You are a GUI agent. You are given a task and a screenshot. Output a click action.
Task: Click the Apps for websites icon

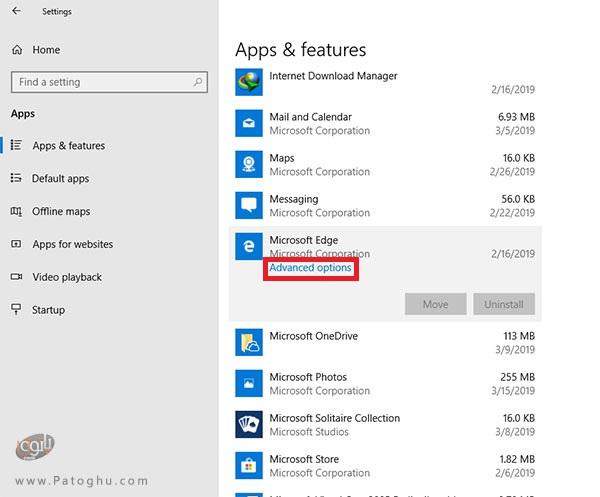tap(16, 244)
